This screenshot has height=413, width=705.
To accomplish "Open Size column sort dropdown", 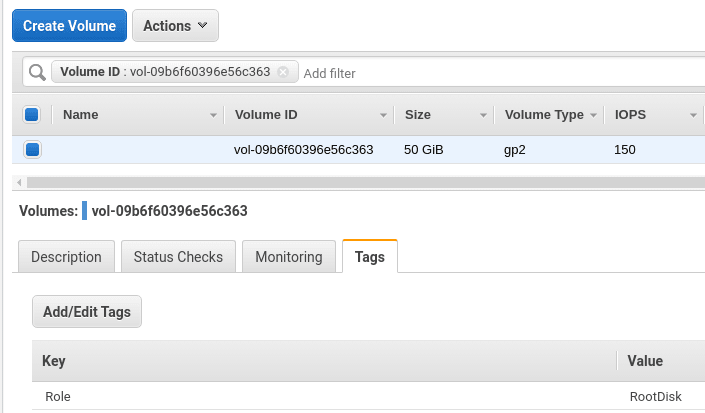I will 483,115.
